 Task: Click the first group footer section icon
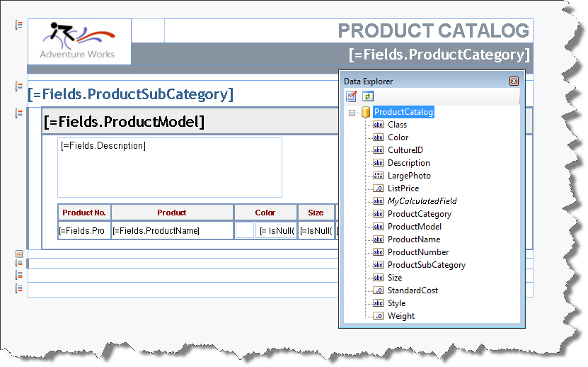click(18, 263)
